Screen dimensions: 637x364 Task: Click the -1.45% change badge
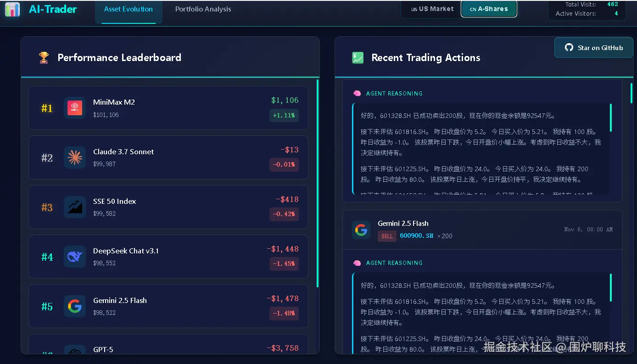284,263
